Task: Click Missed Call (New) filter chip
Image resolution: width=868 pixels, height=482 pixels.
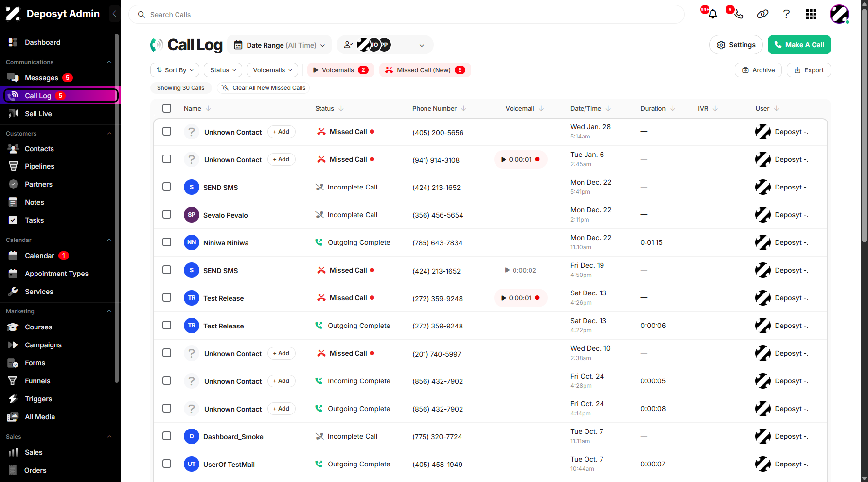Action: [x=425, y=70]
